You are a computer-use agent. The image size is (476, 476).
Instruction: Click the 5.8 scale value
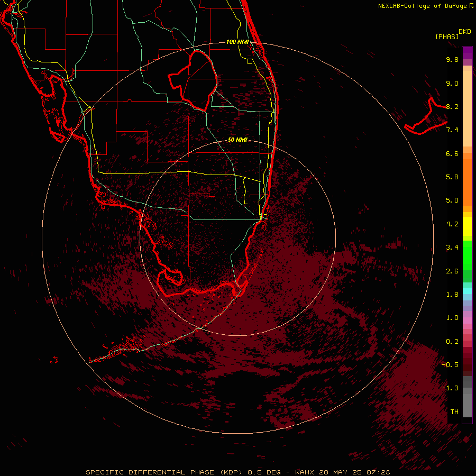(452, 177)
